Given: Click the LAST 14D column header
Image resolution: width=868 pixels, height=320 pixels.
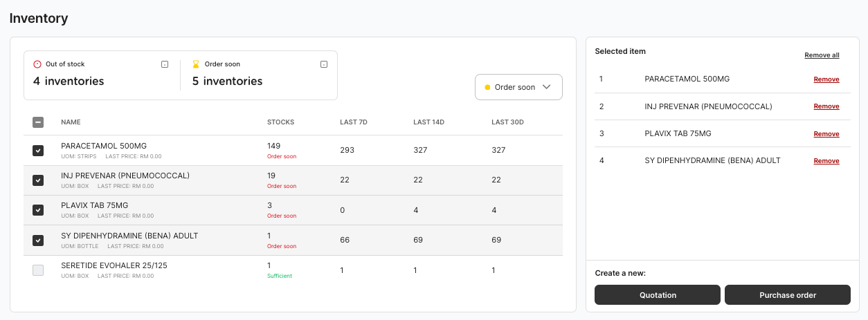Looking at the screenshot, I should click(428, 122).
